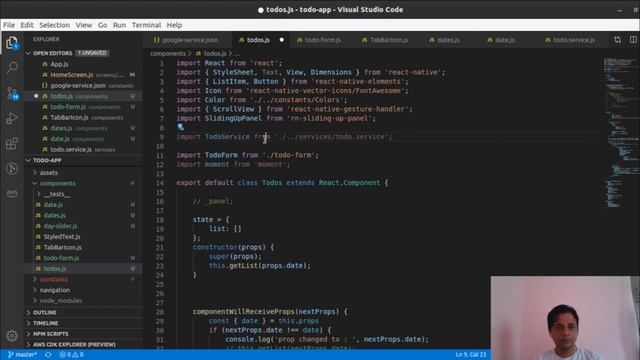Split the editor to the right

pos(633,40)
